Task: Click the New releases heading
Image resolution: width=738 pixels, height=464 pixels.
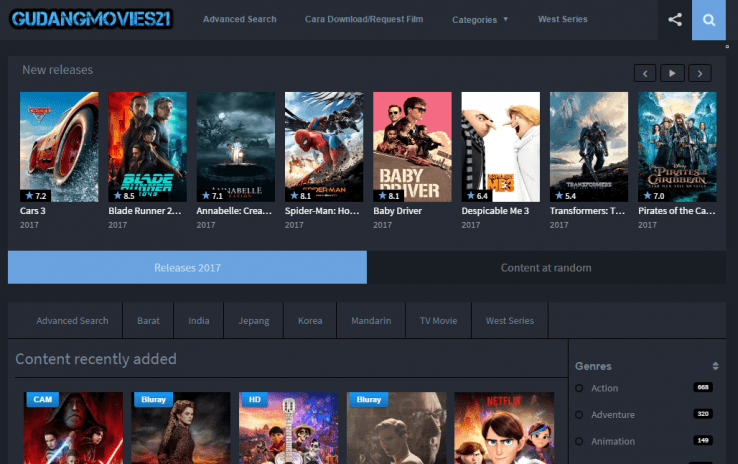Action: click(57, 70)
